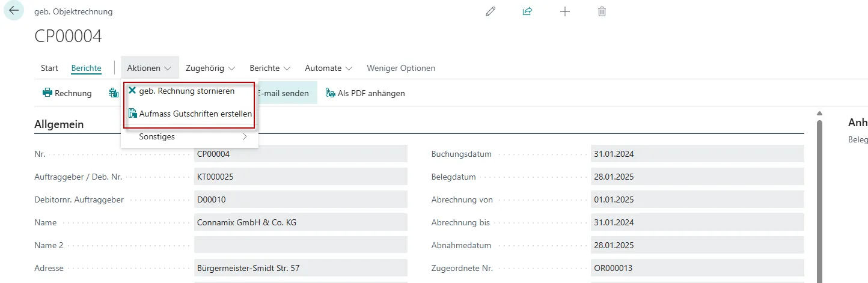Click the trash delete icon
Image resolution: width=868 pixels, height=283 pixels.
602,11
